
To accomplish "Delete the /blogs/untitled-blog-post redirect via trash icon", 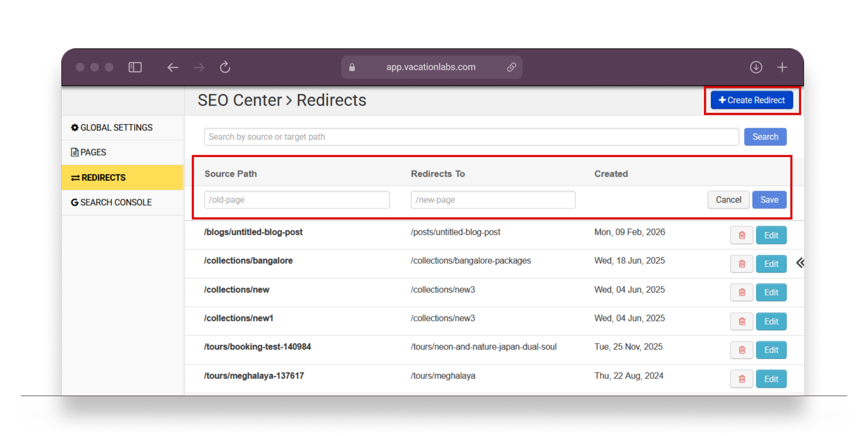I will 742,235.
